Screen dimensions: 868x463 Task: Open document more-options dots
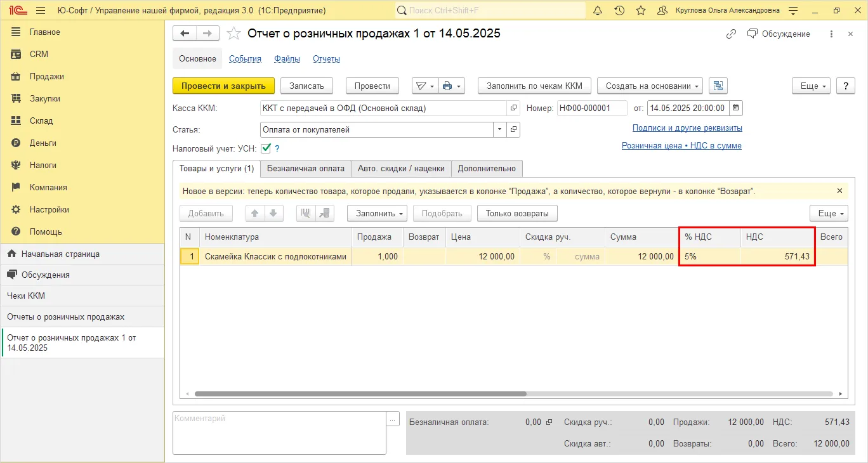[x=832, y=34]
